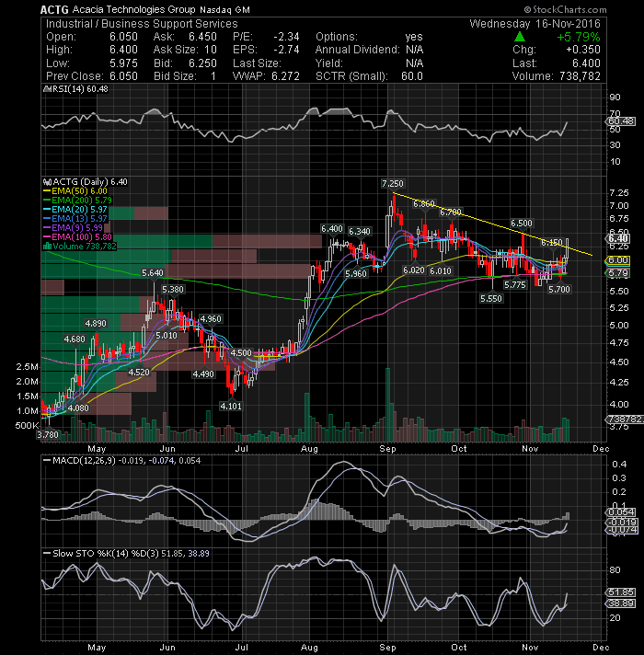
Task: Click the 7.250 peak price label
Action: pos(393,183)
